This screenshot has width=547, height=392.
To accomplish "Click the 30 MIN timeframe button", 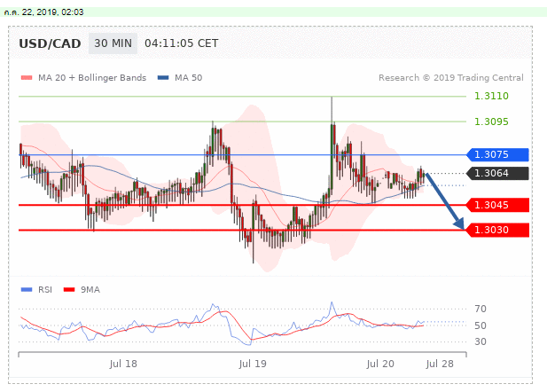I will click(x=113, y=43).
